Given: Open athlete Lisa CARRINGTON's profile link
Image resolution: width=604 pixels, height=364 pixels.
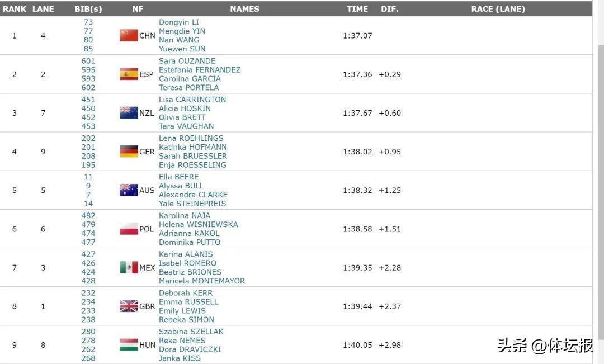Looking at the screenshot, I should (192, 100).
